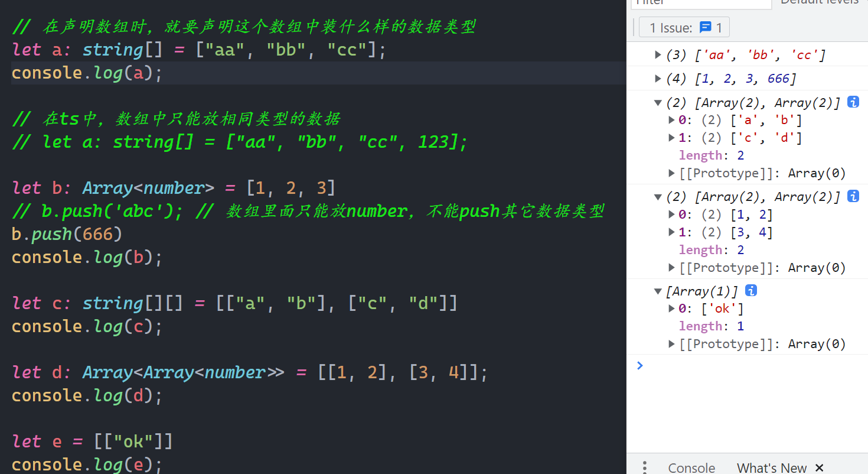Viewport: 868px width, 474px height.
Task: Click info icon beside ['a','b'] nested array log
Action: click(x=853, y=102)
